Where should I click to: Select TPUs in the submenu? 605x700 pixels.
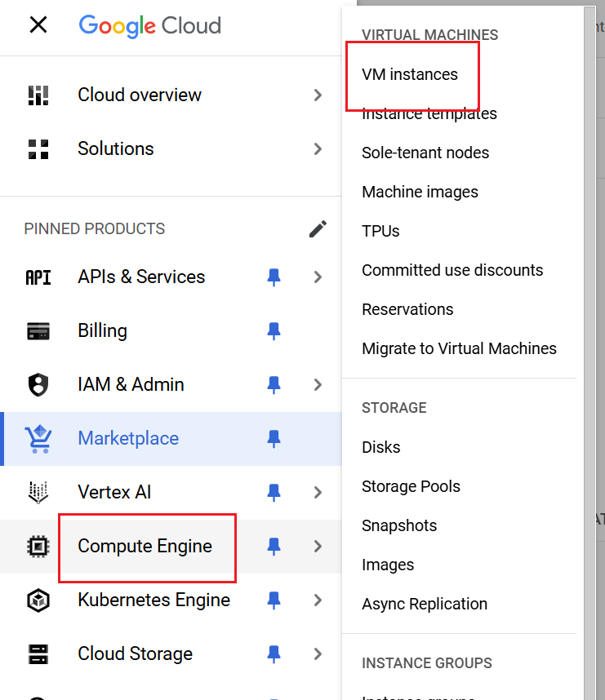tap(380, 231)
